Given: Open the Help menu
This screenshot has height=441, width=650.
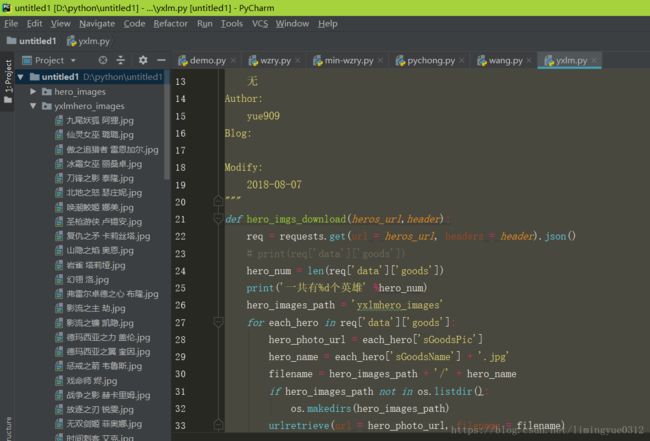Looking at the screenshot, I should (327, 24).
